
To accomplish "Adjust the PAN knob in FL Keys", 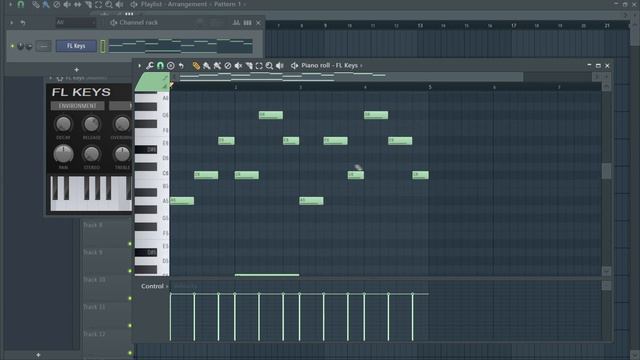I will tap(63, 154).
